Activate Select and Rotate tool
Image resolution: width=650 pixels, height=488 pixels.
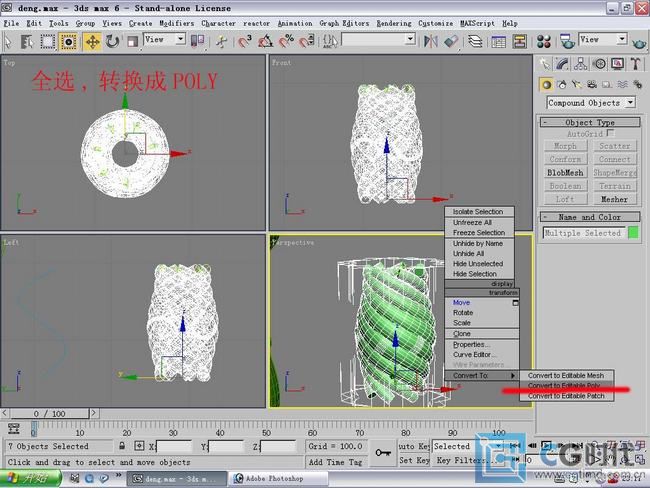click(x=112, y=41)
